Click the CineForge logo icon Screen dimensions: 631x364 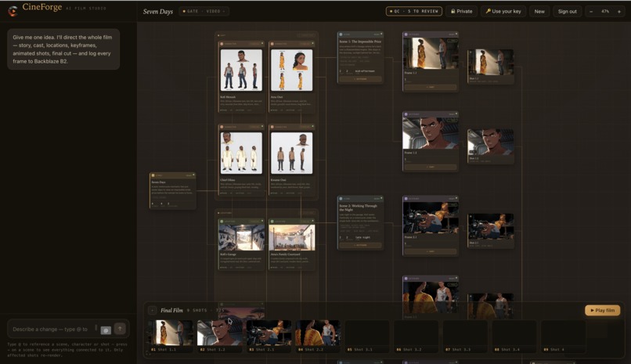click(x=13, y=11)
